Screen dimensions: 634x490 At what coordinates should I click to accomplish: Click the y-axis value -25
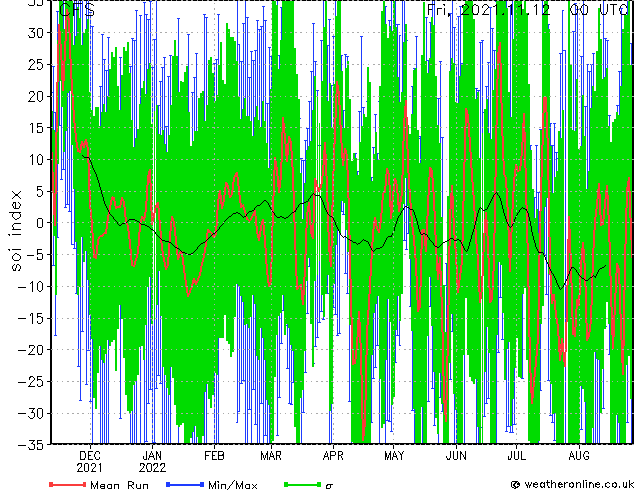(31, 382)
